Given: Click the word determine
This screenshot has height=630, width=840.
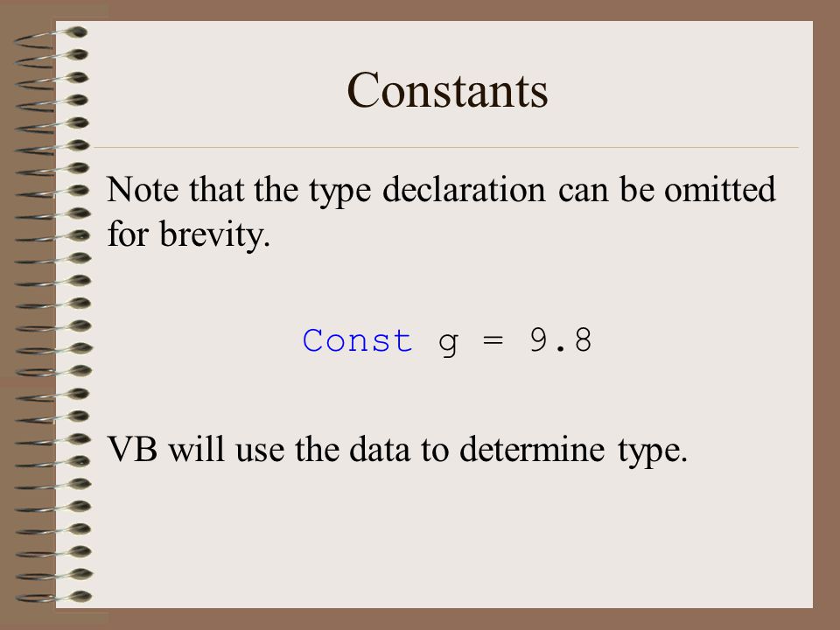Looking at the screenshot, I should [x=531, y=449].
